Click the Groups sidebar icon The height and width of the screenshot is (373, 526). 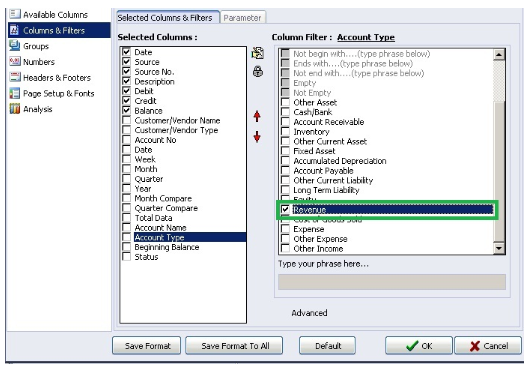(14, 46)
